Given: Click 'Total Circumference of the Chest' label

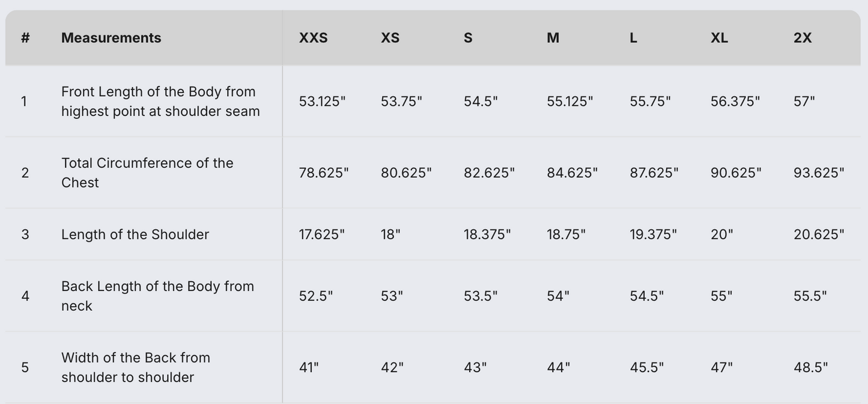Looking at the screenshot, I should click(147, 173).
